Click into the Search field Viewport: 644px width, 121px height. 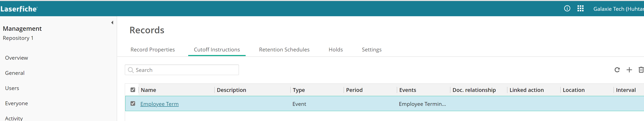click(x=182, y=70)
